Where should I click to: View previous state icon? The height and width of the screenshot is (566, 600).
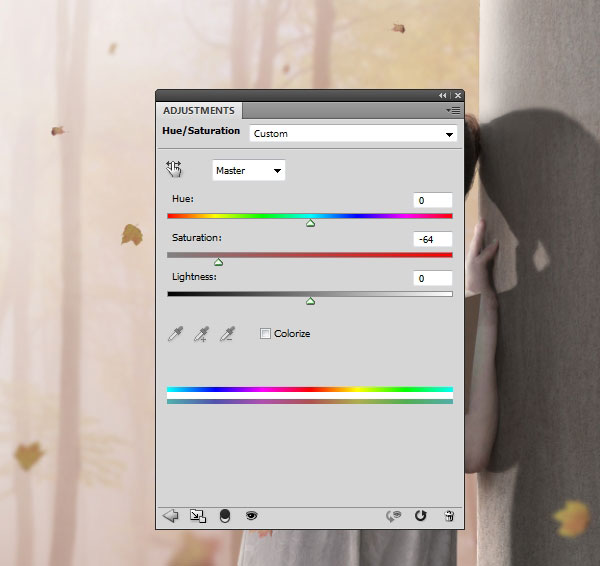[x=393, y=516]
